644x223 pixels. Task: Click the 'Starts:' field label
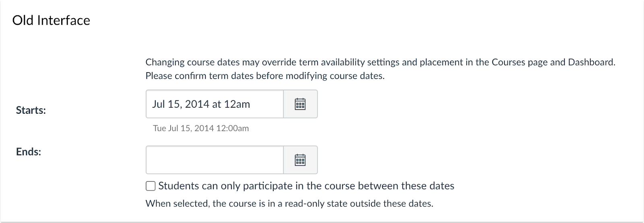point(31,110)
